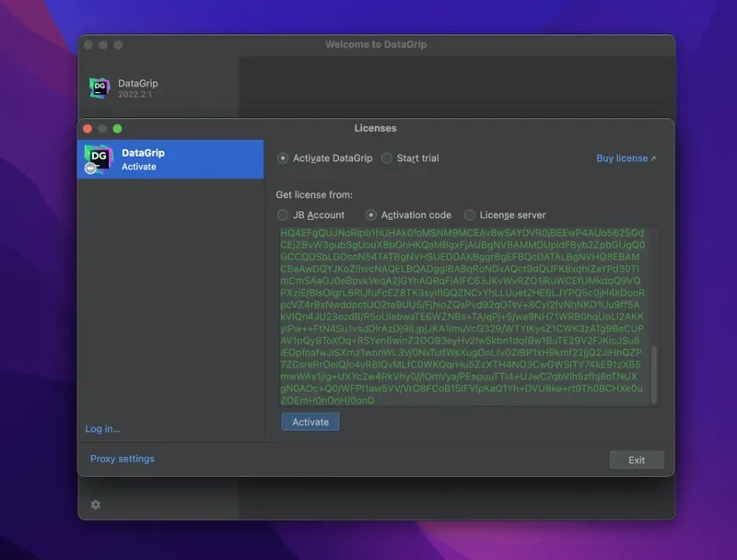Click the activation code scrollbar thumb

click(655, 374)
